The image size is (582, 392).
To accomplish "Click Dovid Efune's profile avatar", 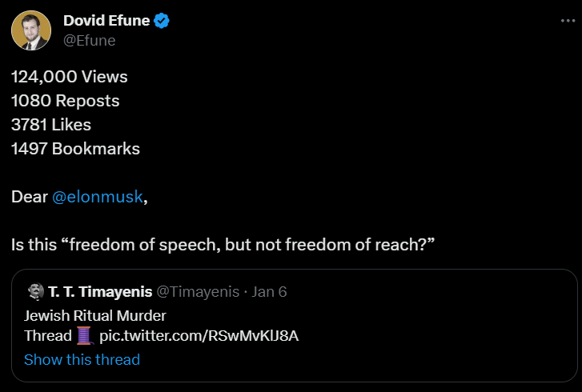I will point(31,30).
